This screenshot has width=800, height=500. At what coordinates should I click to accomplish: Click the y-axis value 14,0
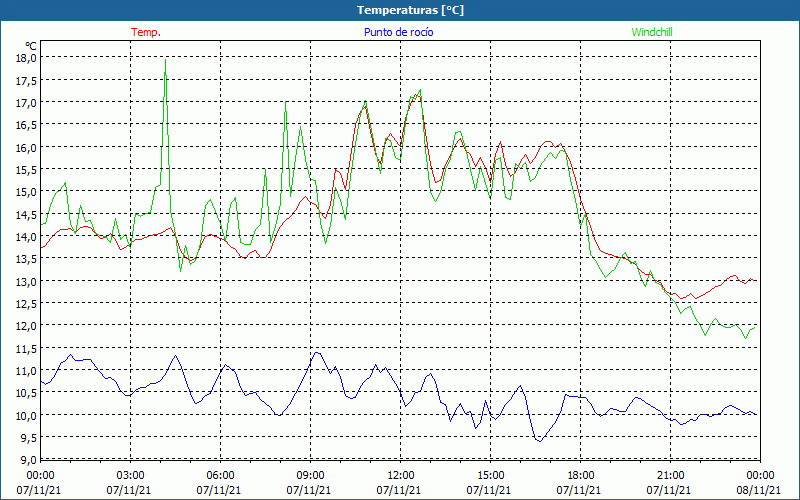pyautogui.click(x=26, y=236)
